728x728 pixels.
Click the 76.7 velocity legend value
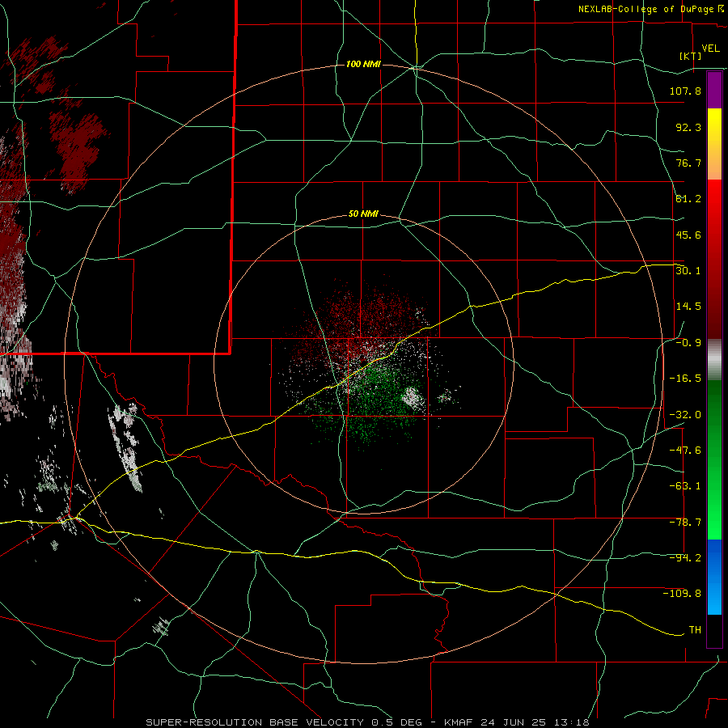click(x=688, y=163)
